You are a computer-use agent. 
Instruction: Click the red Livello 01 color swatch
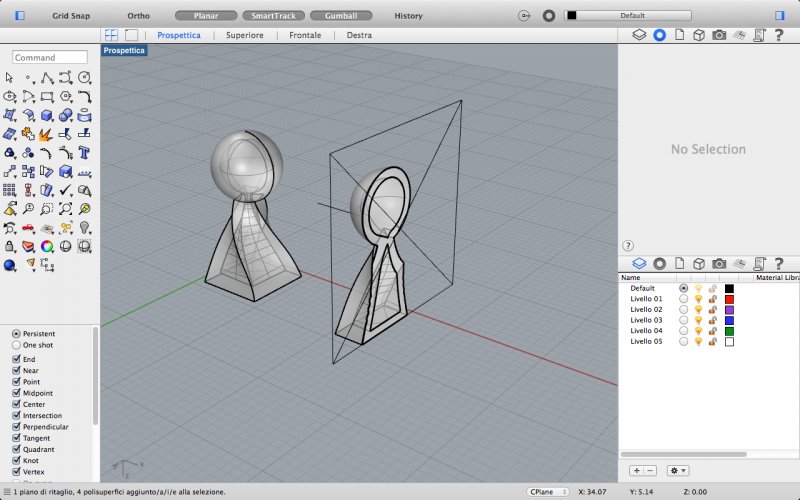(729, 299)
